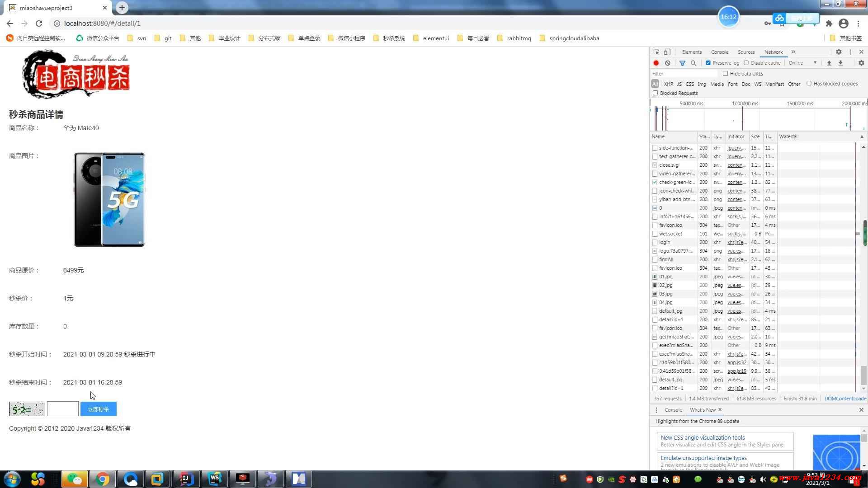Expand more DevTools tabs chevron
The height and width of the screenshot is (488, 868).
pyautogui.click(x=793, y=52)
